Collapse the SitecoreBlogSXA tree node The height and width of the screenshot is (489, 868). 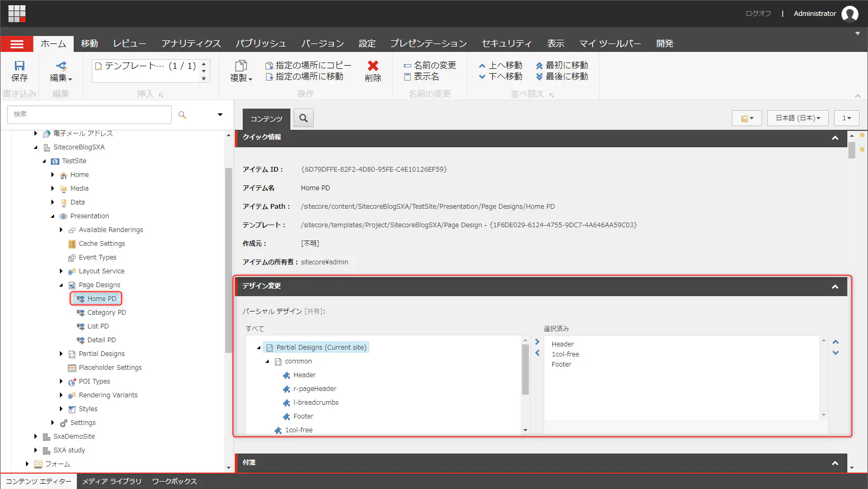click(36, 147)
